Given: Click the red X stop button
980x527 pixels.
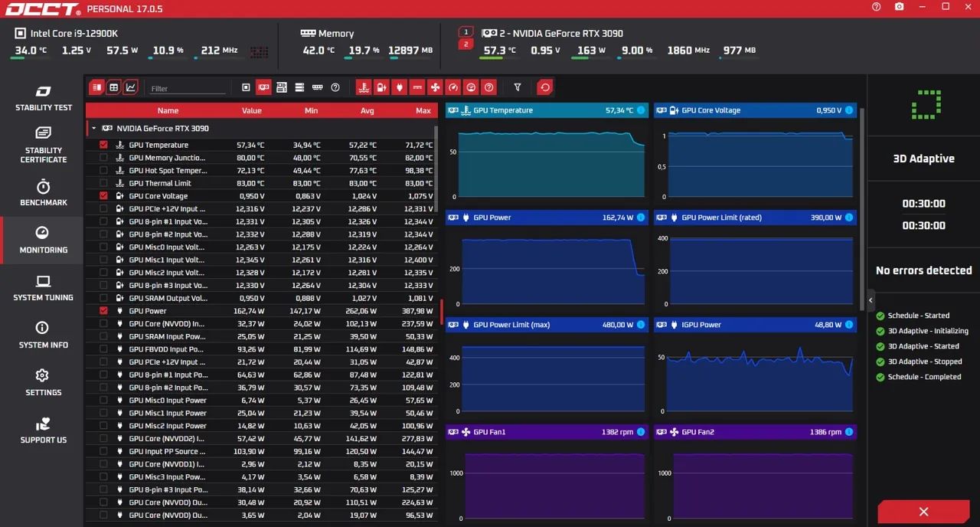Looking at the screenshot, I should coord(923,512).
